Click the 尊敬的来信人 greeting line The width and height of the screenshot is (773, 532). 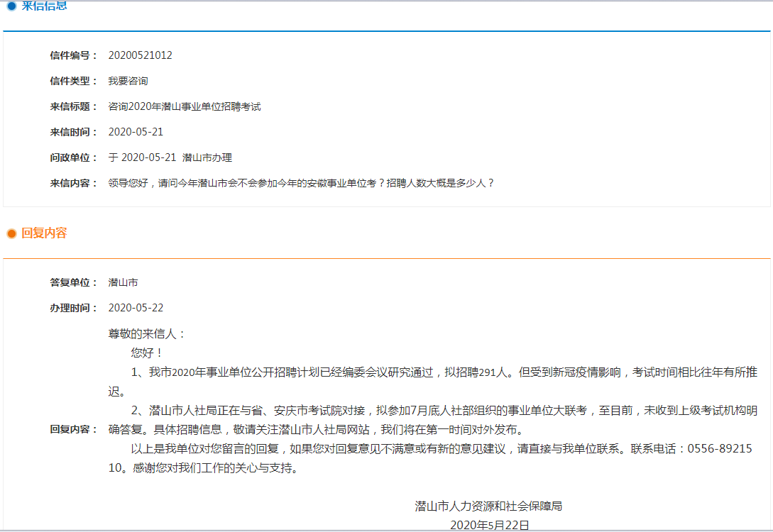(147, 333)
